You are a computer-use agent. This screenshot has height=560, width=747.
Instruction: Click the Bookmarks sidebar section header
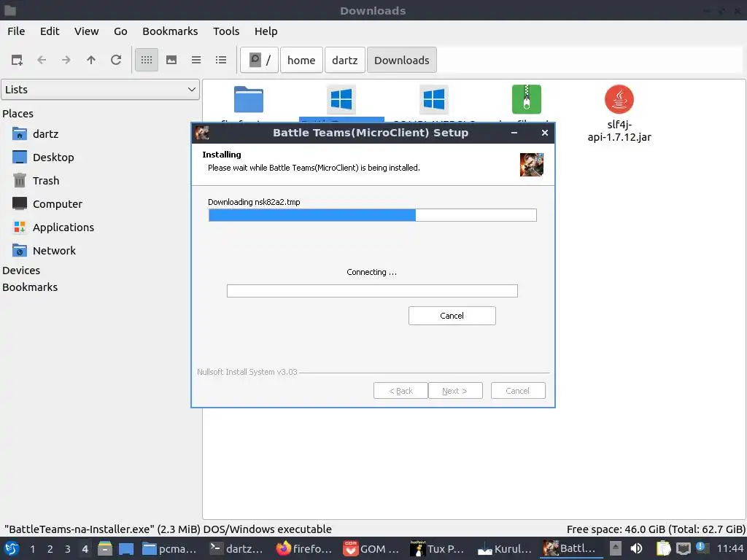[x=30, y=287]
